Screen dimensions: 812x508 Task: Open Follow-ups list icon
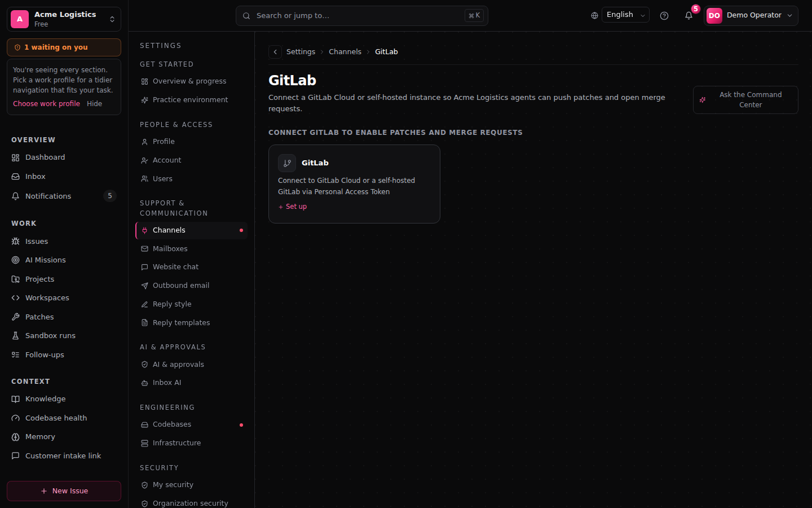pos(16,355)
